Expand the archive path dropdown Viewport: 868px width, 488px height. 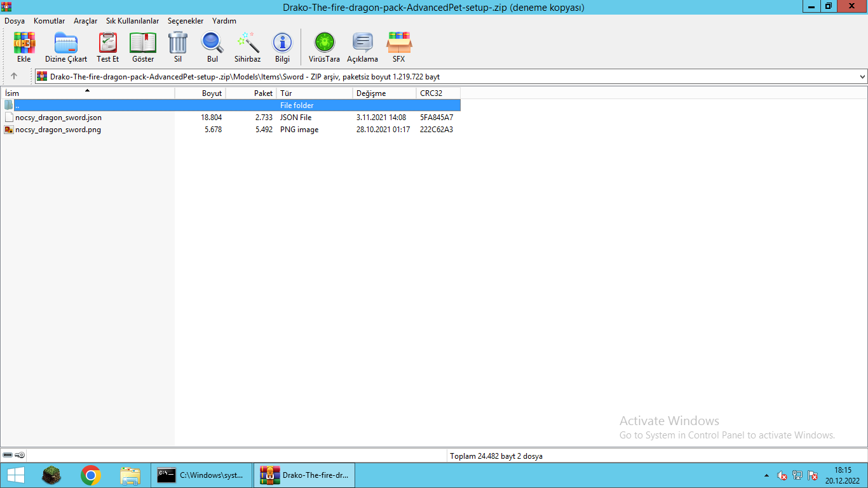(x=862, y=76)
